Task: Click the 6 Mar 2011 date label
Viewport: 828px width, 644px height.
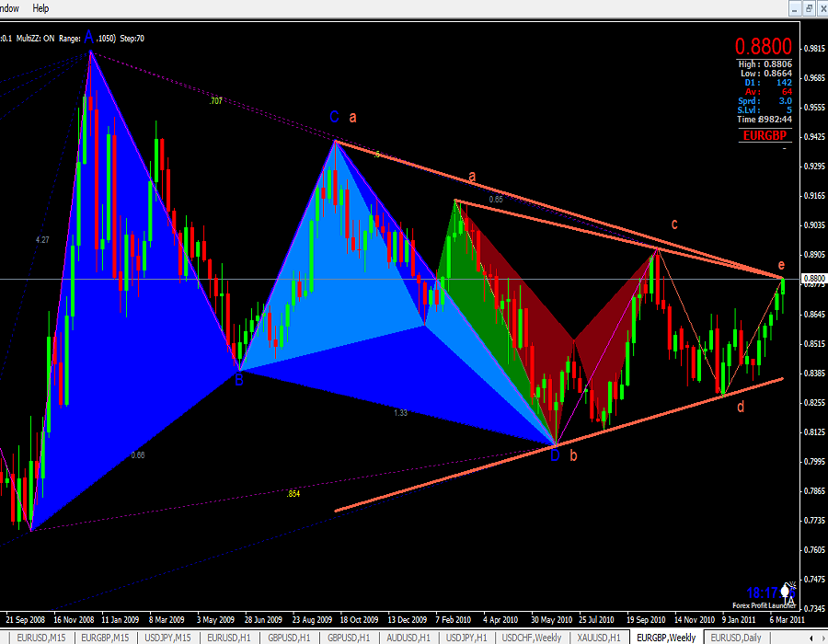Action: tap(787, 620)
